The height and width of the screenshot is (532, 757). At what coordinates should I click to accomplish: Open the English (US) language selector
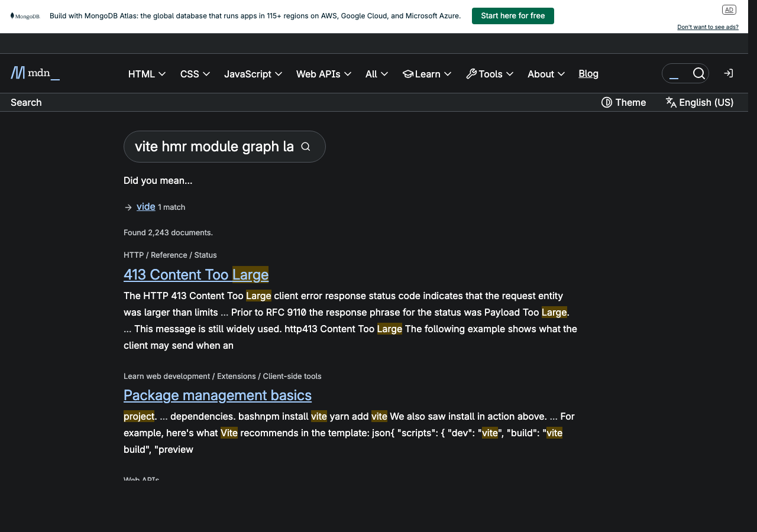click(x=699, y=102)
